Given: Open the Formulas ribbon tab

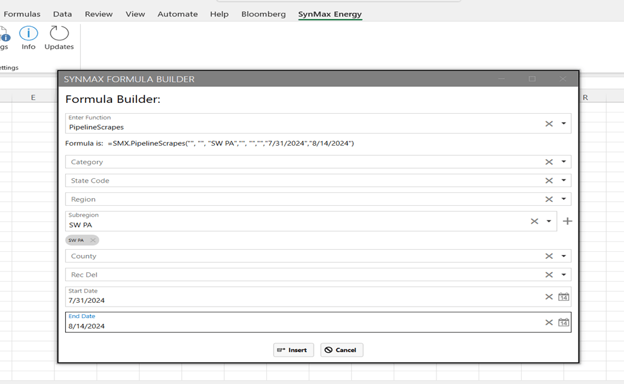Looking at the screenshot, I should [22, 14].
